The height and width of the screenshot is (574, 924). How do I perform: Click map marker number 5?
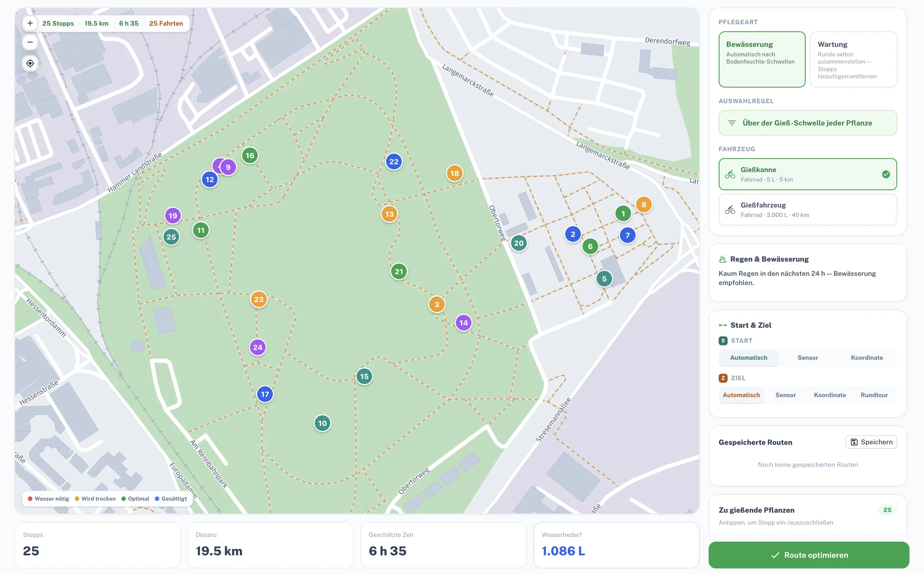click(604, 279)
